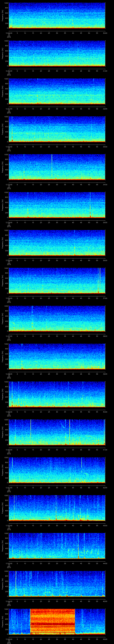Image resolution: width=114 pixels, height=644 pixels.
Task: Click the '1000' frequency tick of the 12:32:00 panel
Action: coord(6,117)
